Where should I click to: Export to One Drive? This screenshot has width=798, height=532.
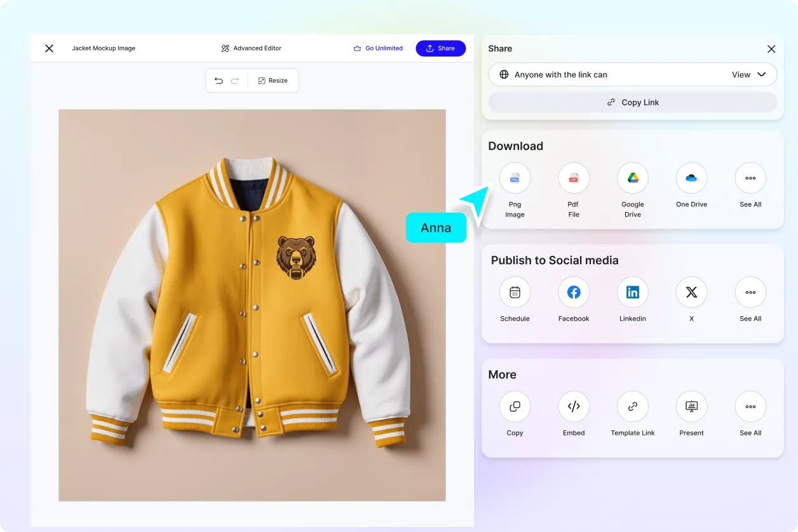click(x=691, y=178)
